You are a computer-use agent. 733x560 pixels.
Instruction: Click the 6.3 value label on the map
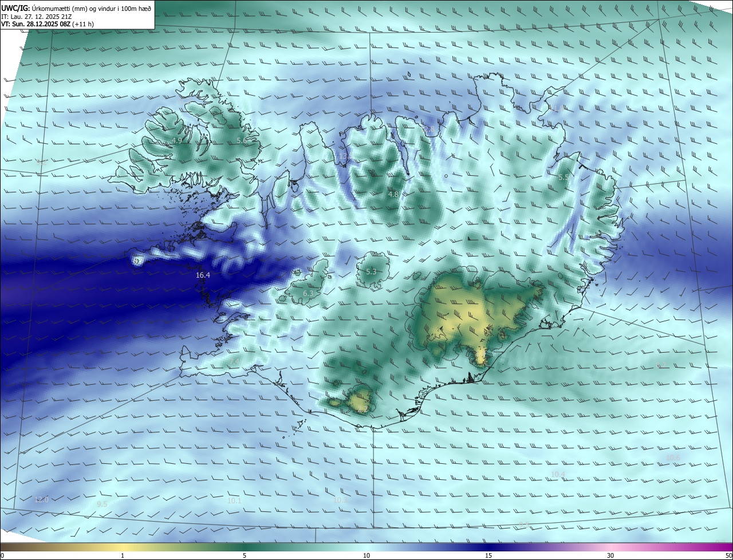coord(308,294)
